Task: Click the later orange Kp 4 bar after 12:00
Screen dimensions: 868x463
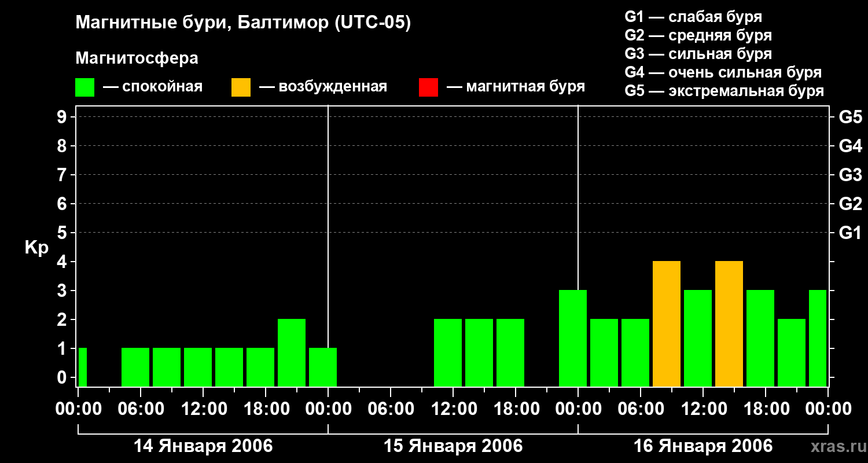Action: coord(729,324)
